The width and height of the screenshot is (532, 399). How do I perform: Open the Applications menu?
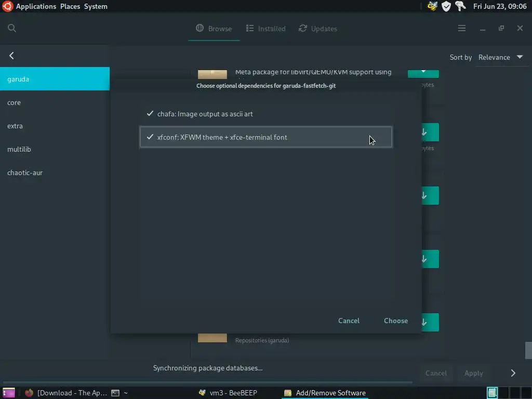(36, 6)
